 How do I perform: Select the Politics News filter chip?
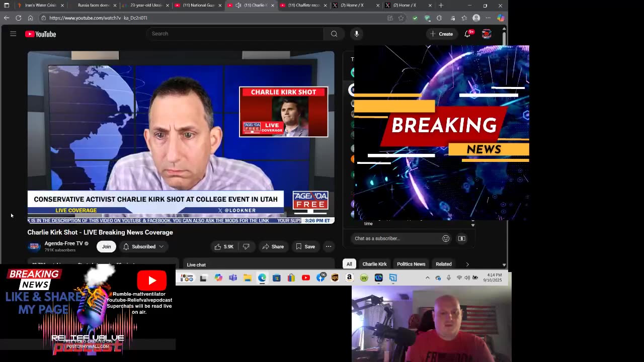[x=411, y=264]
